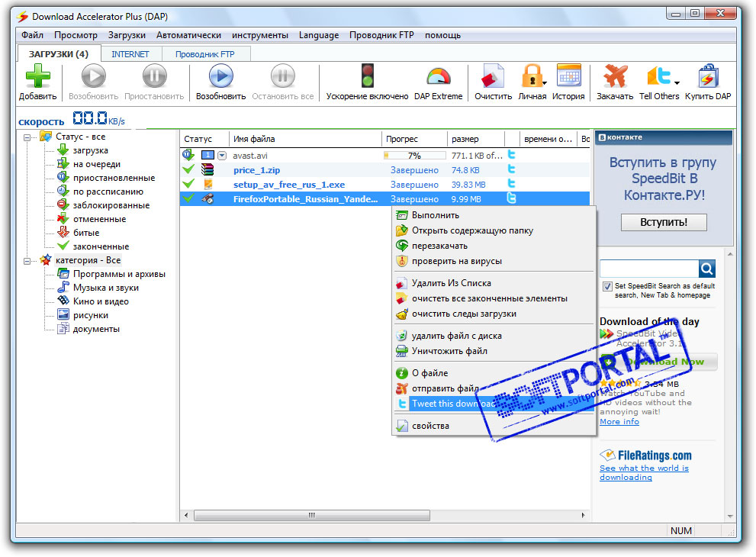This screenshot has height=557, width=756.
Task: Click the blue Возобновить all icon
Action: coord(220,76)
